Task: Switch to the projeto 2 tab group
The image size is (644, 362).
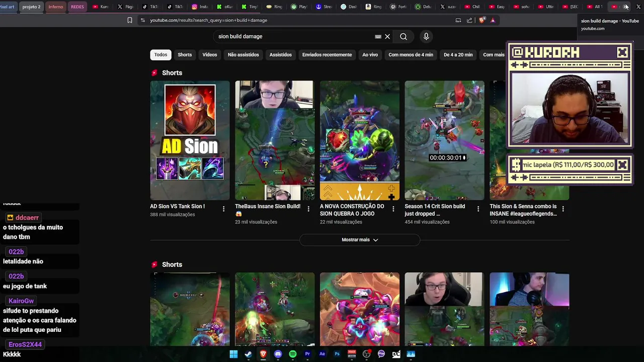Action: tap(31, 7)
